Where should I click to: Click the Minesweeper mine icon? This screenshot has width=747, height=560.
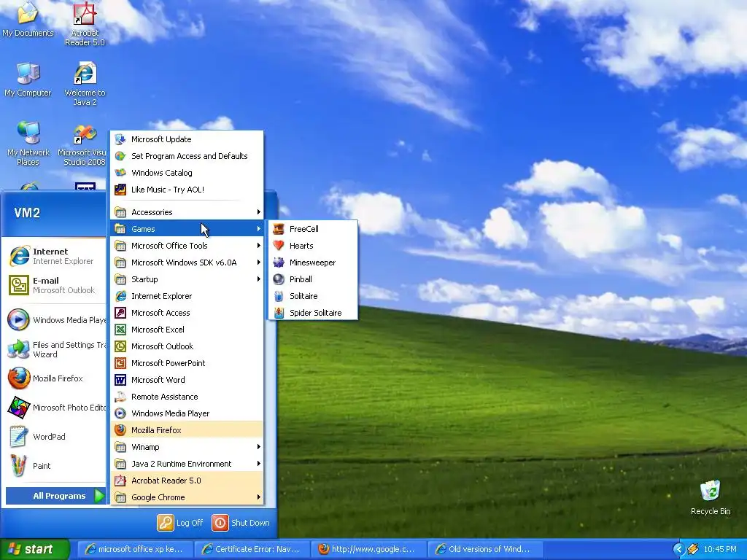279,262
